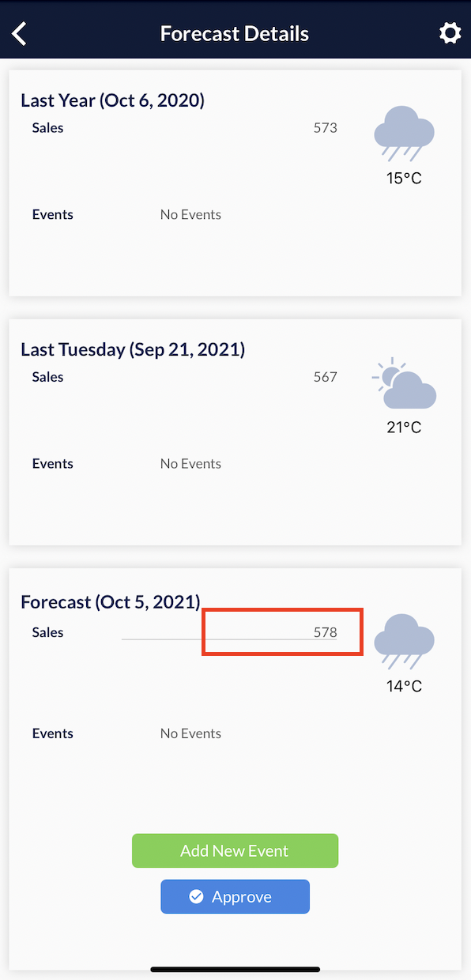Tap the 21°C temperature label
The image size is (471, 980).
[404, 428]
